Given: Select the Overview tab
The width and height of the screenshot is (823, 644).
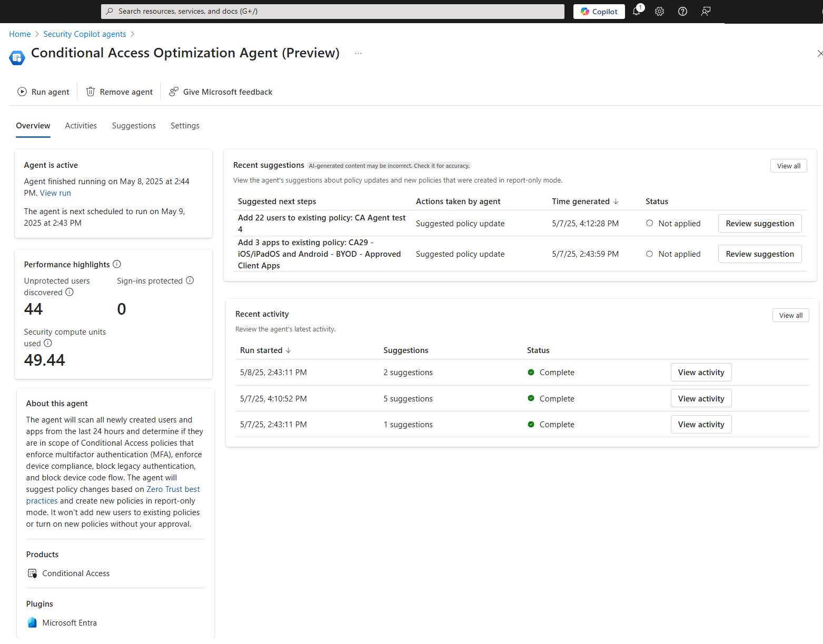Looking at the screenshot, I should click(x=33, y=126).
